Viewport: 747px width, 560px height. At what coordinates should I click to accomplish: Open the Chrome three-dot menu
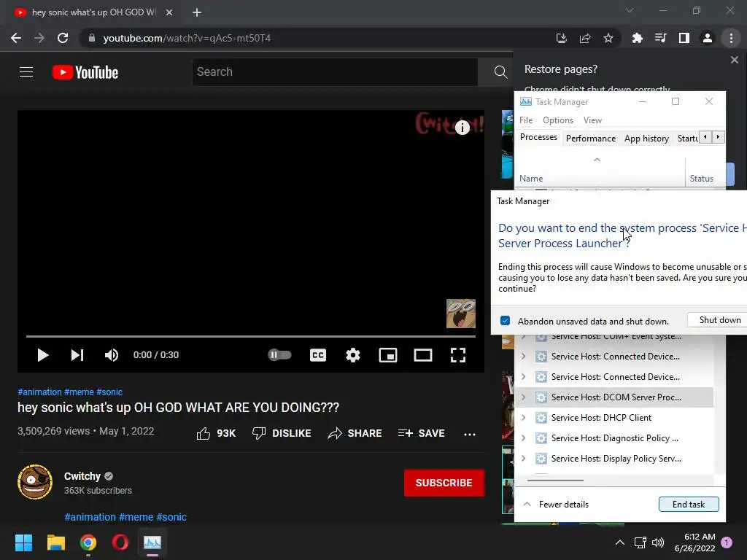(731, 38)
